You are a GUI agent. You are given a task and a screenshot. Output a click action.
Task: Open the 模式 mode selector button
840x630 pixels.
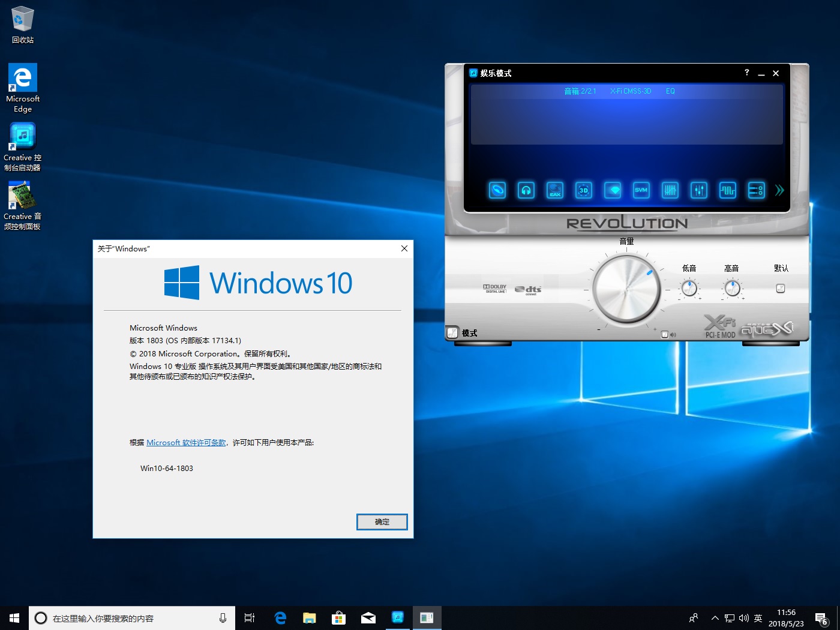453,332
